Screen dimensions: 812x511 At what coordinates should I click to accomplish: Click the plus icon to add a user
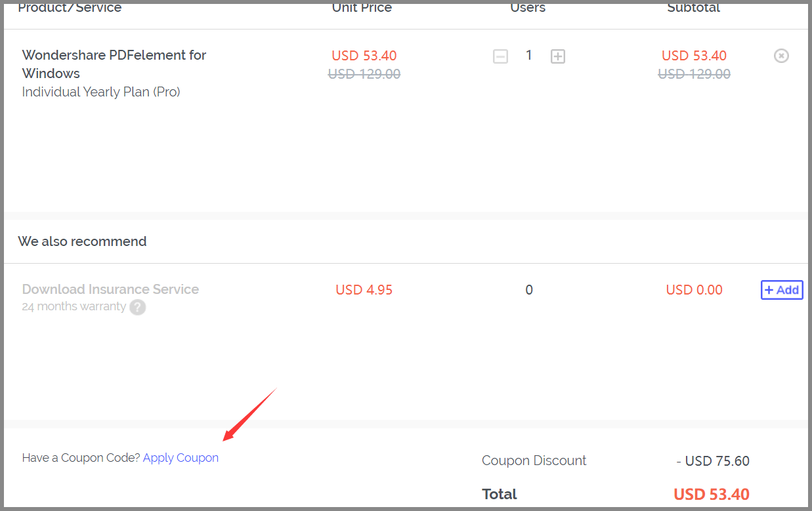[557, 56]
